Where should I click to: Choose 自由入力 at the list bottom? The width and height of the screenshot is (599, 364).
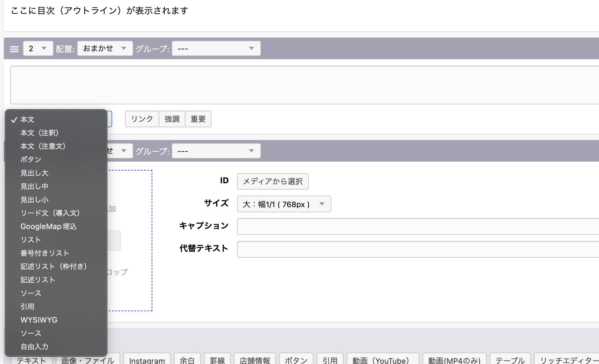pyautogui.click(x=34, y=347)
